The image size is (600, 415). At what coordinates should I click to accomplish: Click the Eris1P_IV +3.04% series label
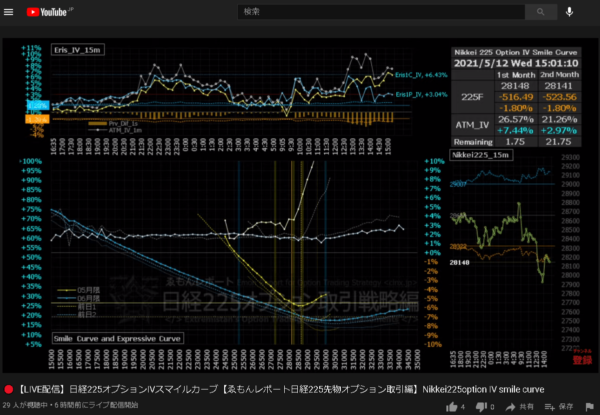tap(421, 94)
